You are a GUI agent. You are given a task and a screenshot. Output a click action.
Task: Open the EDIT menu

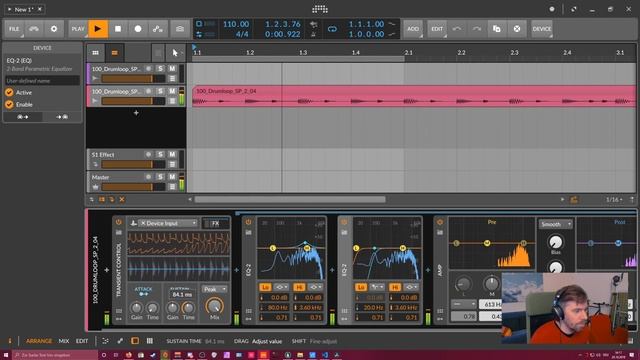click(437, 29)
